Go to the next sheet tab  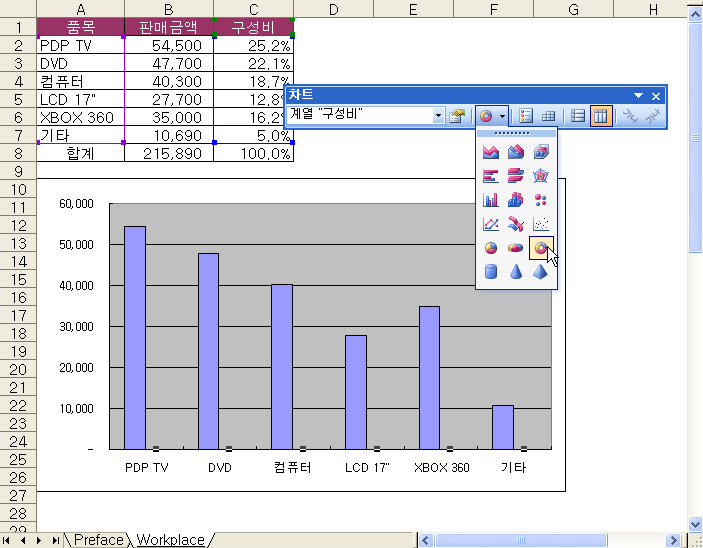(39, 540)
